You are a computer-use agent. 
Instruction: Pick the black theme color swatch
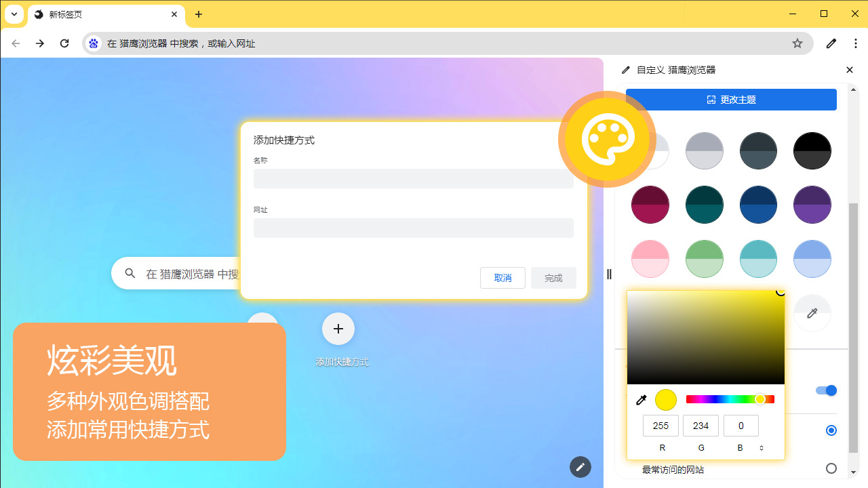tap(812, 150)
